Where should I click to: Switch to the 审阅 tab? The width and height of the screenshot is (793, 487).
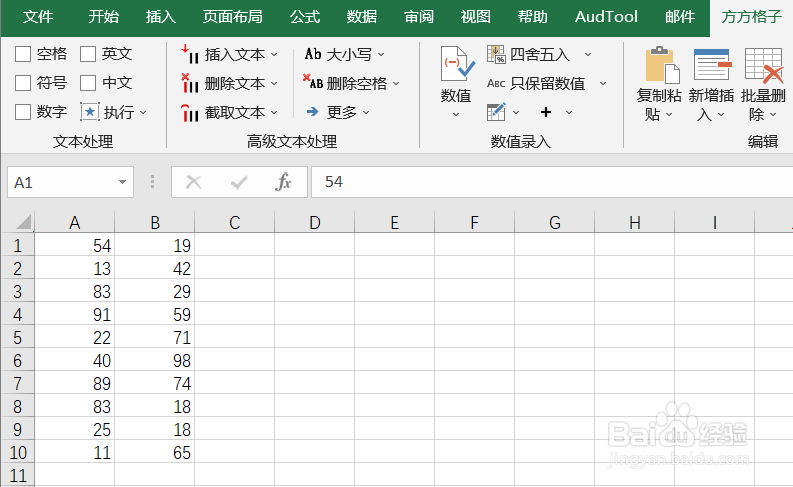click(419, 17)
